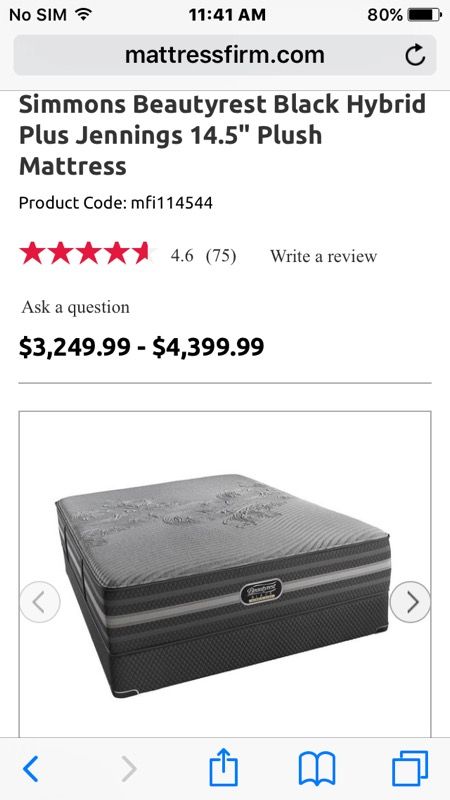Open the Safari share sheet icon
This screenshot has width=450, height=800.
[x=224, y=767]
